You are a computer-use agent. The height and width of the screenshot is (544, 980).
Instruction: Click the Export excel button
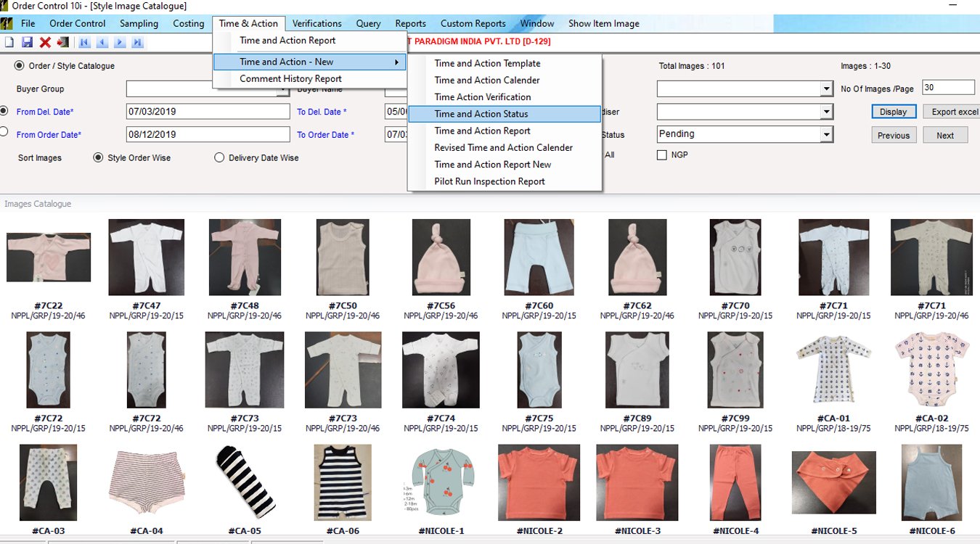click(954, 112)
